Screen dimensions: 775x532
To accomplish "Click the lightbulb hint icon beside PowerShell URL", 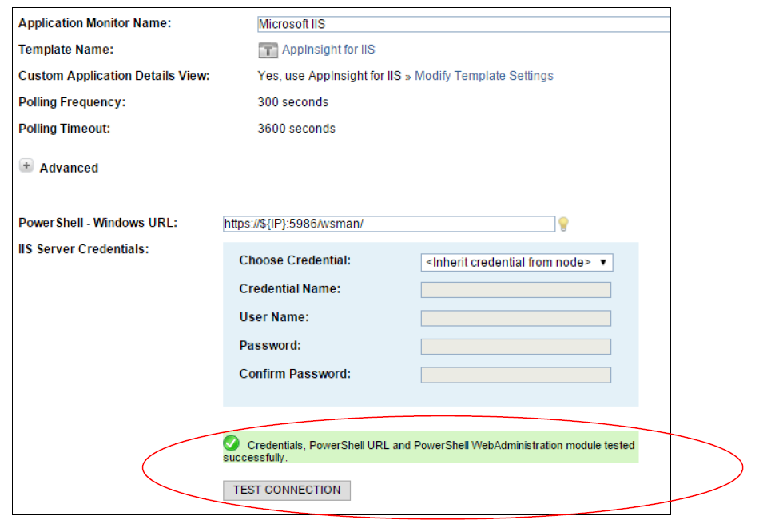I will [x=563, y=224].
